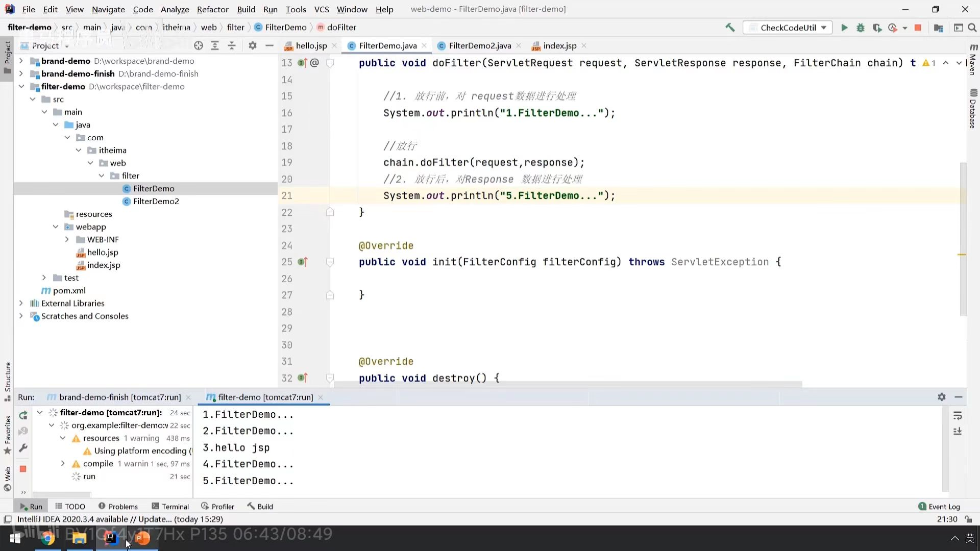Toggle soft-wrap in Run console

[x=958, y=415]
